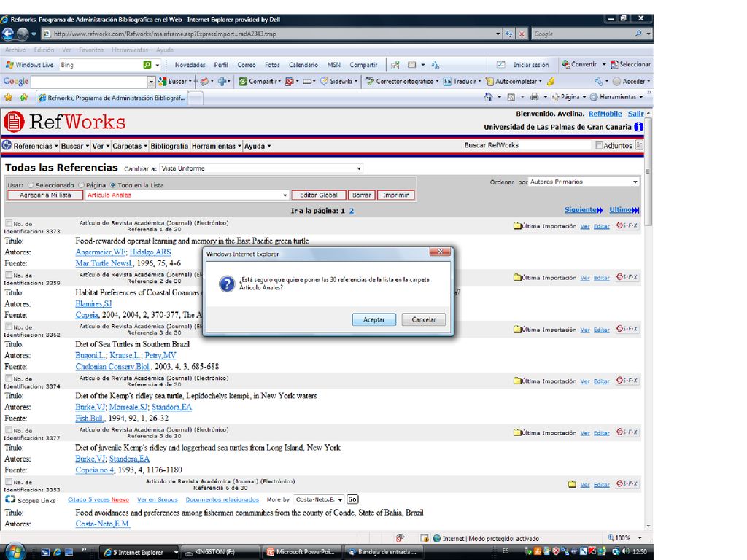Click the Agregar a Mi lista button
747x560 pixels.
point(45,195)
